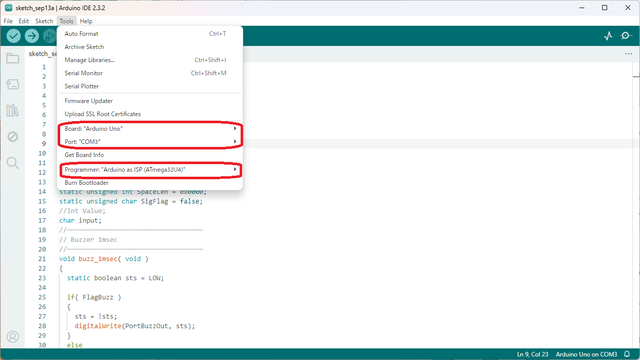Viewport: 640px width, 360px height.
Task: Click Arduino Uno on COM3 in status bar
Action: [586, 354]
